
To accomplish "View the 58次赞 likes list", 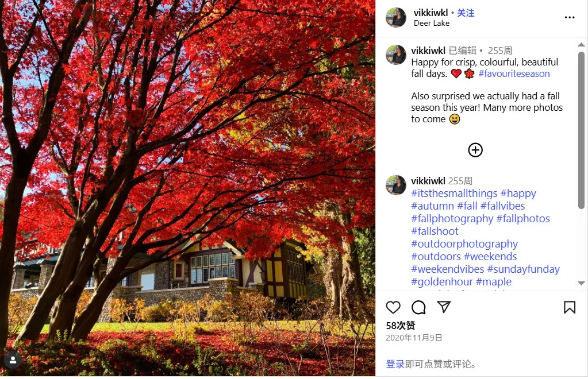I will (401, 326).
